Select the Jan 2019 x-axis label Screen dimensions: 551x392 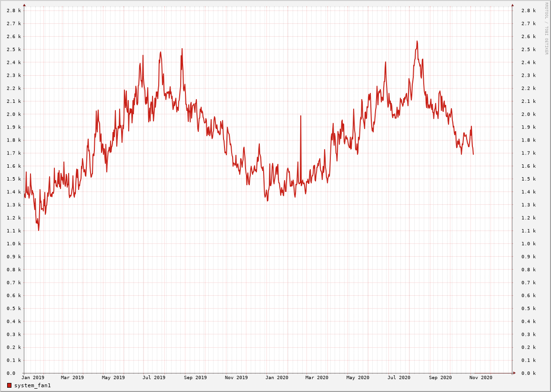[33, 378]
